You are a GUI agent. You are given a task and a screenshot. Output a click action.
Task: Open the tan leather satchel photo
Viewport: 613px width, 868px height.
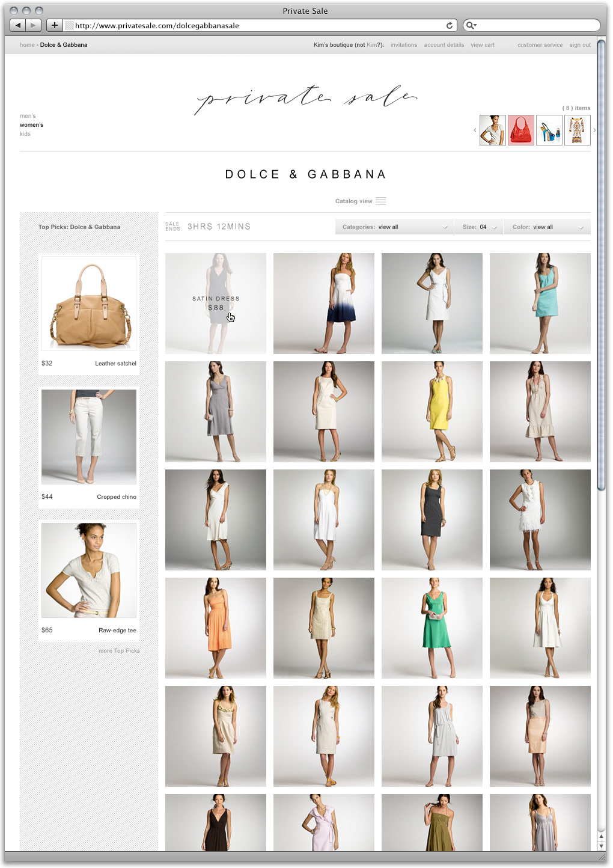coord(89,304)
